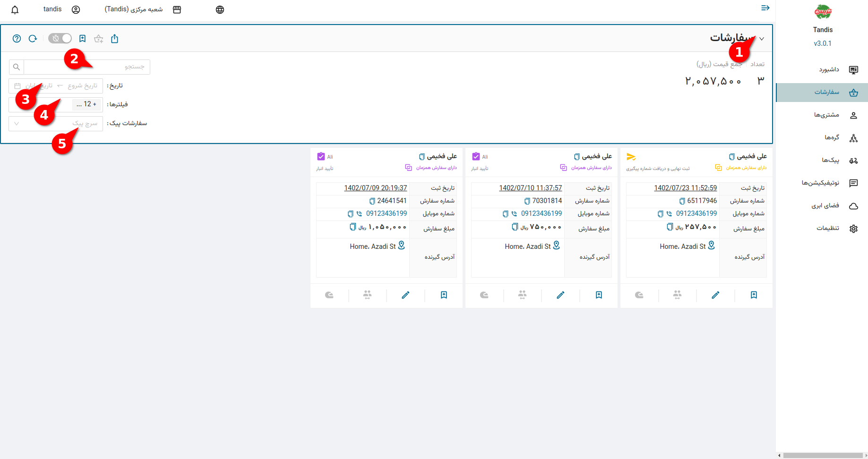Open مشتری‌ها in the sidebar menu
Viewport: 868px width, 459px height.
point(827,115)
